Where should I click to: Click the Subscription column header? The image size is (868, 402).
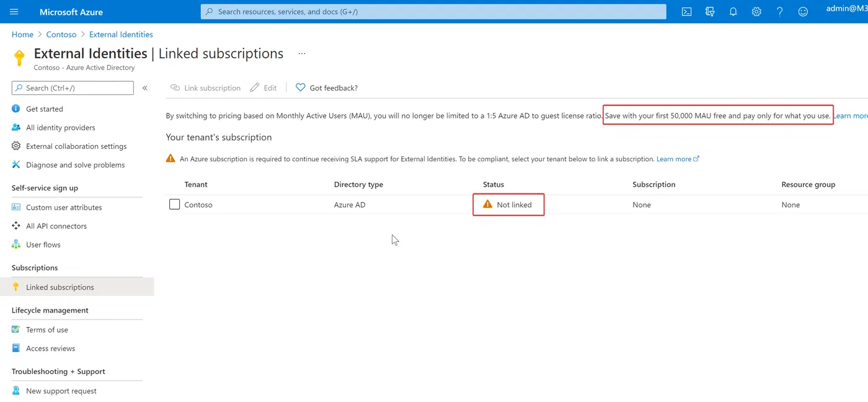coord(654,184)
